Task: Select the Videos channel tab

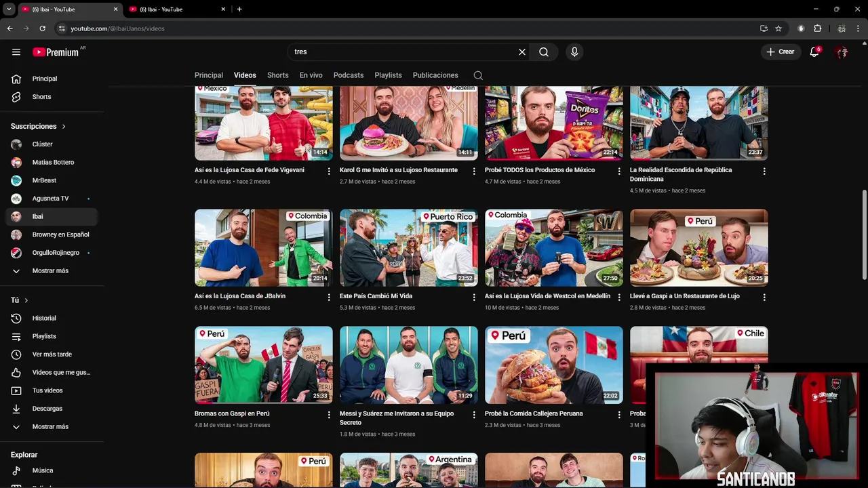Action: pos(245,75)
